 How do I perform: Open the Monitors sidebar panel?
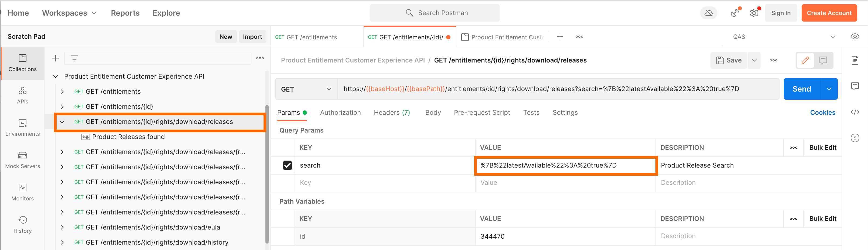23,192
